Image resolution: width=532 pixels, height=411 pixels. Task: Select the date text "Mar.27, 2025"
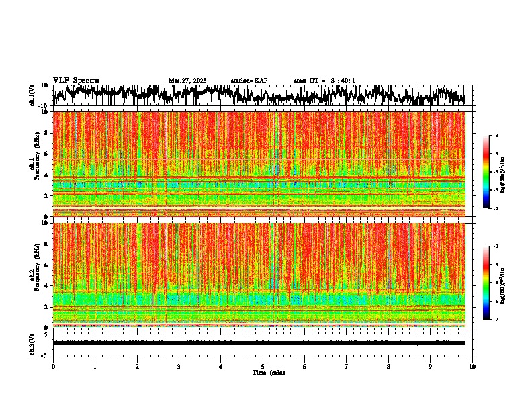click(187, 81)
